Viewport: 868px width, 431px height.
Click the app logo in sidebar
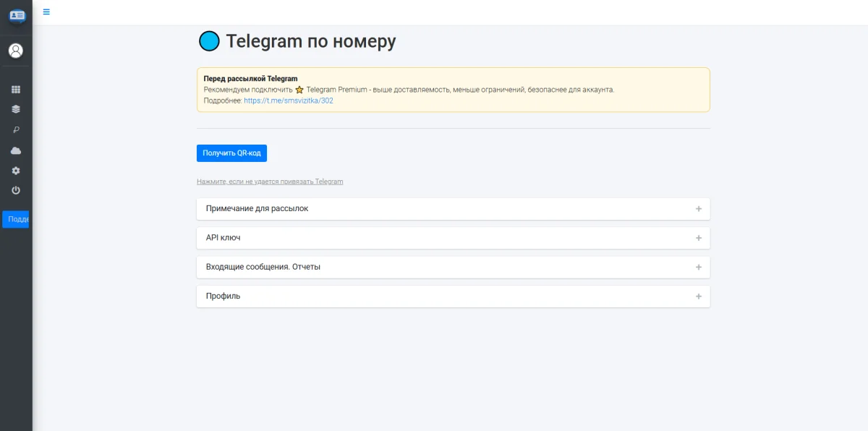click(17, 15)
